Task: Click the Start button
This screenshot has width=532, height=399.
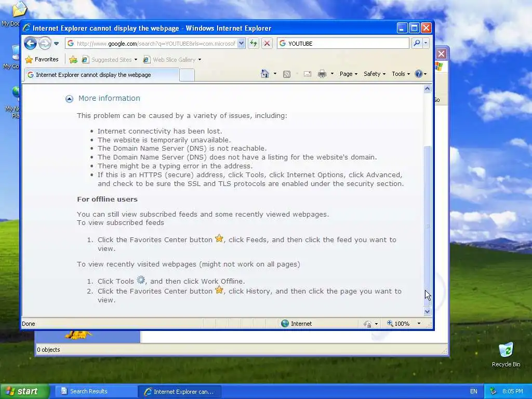Action: pyautogui.click(x=24, y=391)
